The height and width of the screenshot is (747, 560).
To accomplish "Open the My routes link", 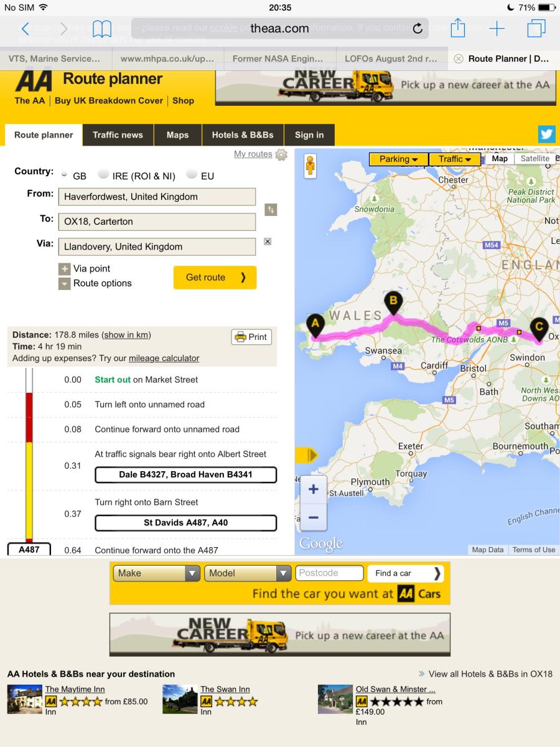I will 253,154.
